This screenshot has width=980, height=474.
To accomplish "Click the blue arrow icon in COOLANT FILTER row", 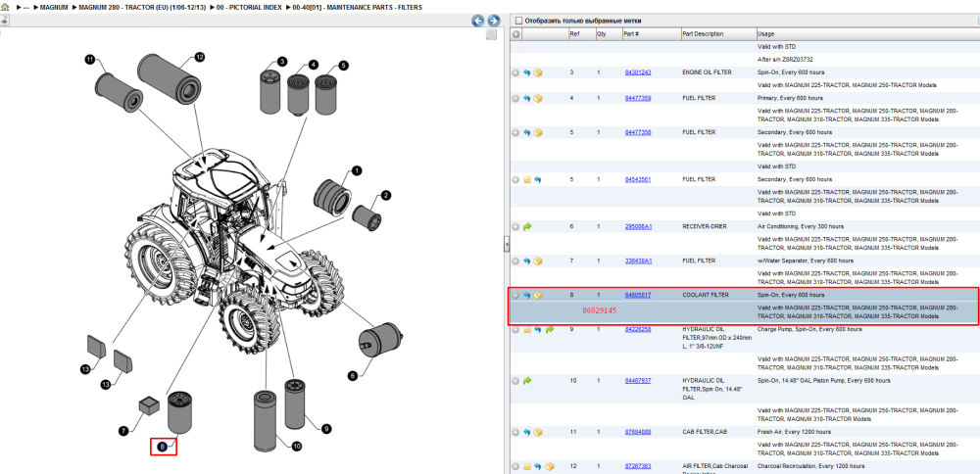I will pos(527,296).
